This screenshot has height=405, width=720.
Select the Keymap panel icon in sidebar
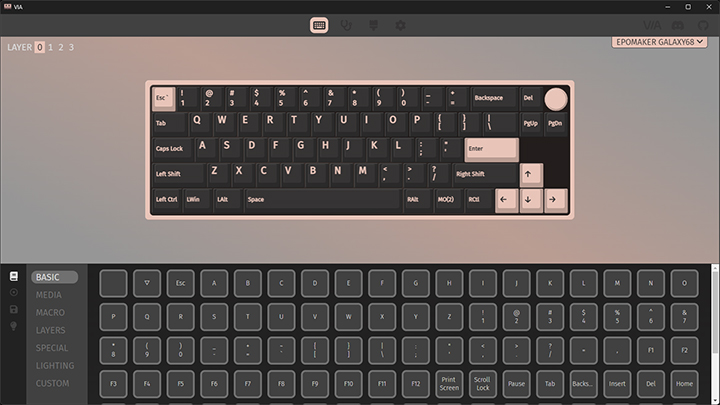[14, 276]
